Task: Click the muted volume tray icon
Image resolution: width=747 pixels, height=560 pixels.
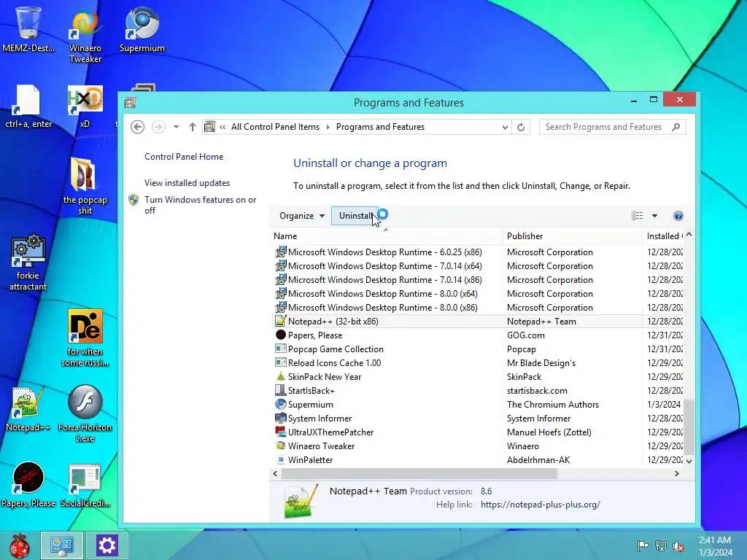Action: tap(678, 545)
